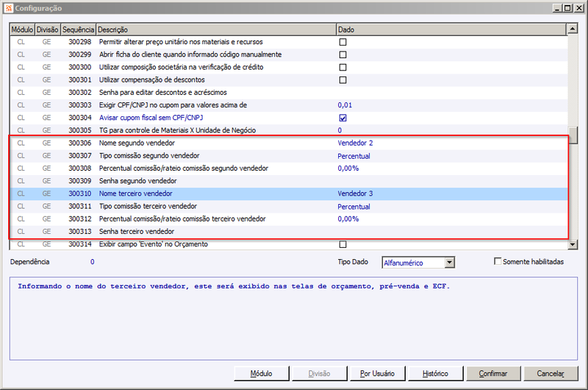588x390 pixels.
Task: Select row 'Senha terceiro vendedor'
Action: (x=288, y=232)
